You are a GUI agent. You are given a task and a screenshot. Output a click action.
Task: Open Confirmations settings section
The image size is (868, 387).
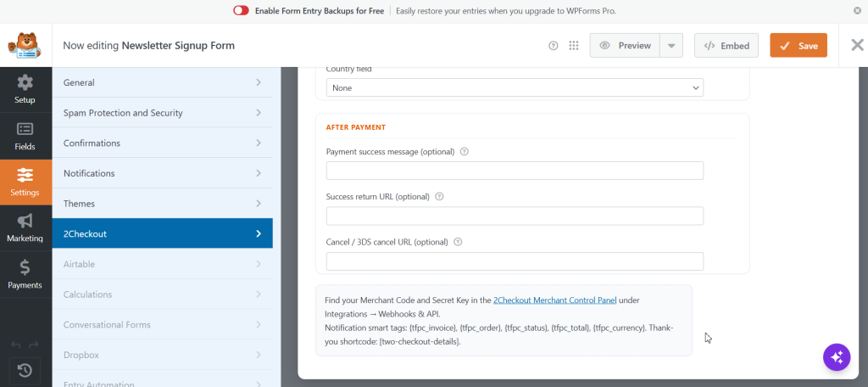tap(162, 143)
